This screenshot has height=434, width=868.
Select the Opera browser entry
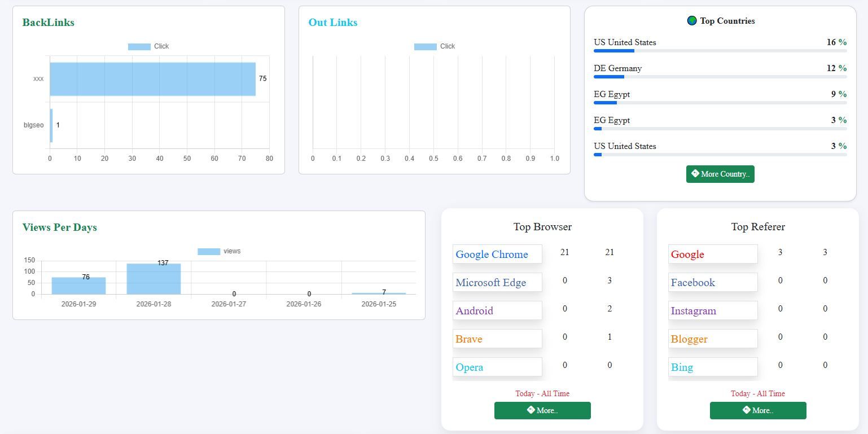pyautogui.click(x=497, y=367)
